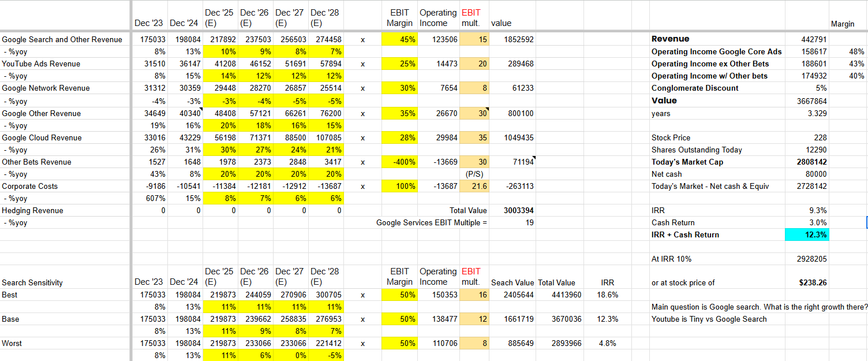
Task: Select the Best case EBIT multiple 16
Action: point(474,295)
